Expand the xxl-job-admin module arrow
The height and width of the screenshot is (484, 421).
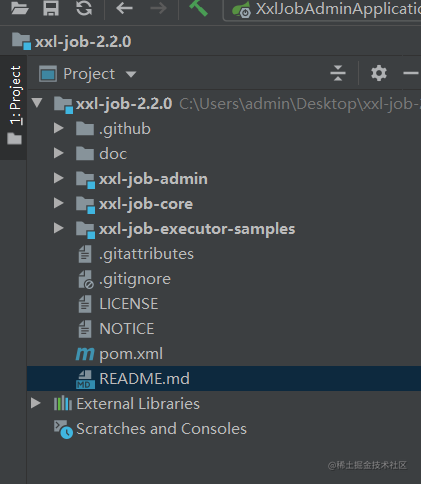[59, 178]
